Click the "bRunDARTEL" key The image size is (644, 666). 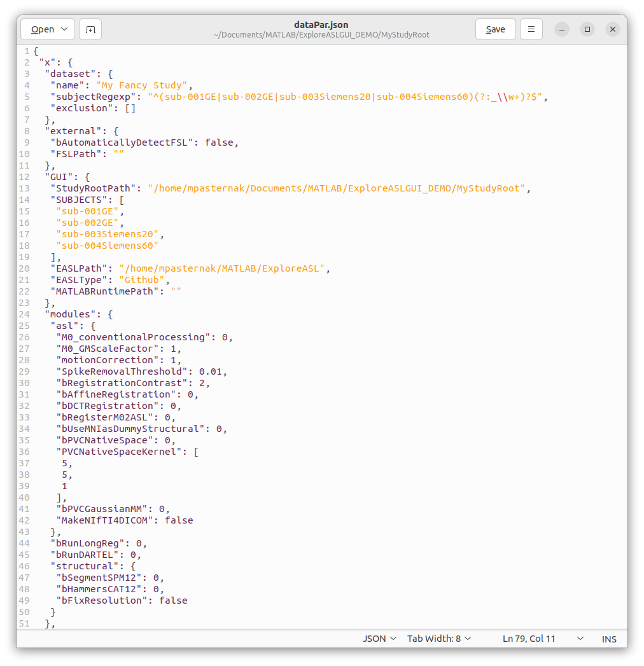coord(85,555)
